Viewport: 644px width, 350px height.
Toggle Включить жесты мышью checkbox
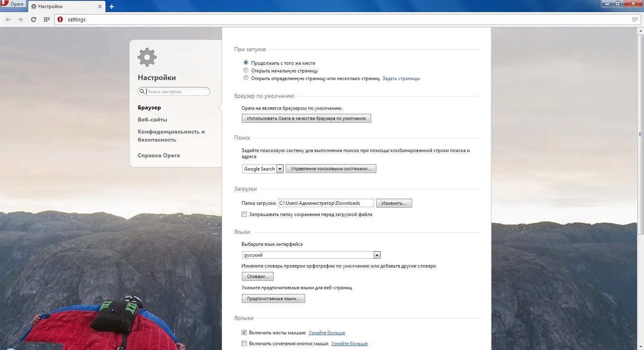click(244, 333)
